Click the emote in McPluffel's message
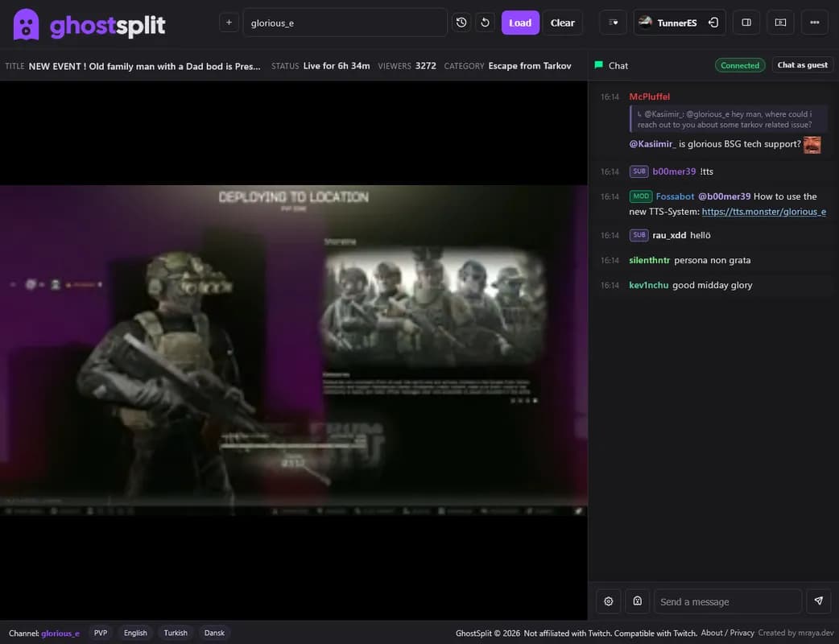 [x=812, y=144]
